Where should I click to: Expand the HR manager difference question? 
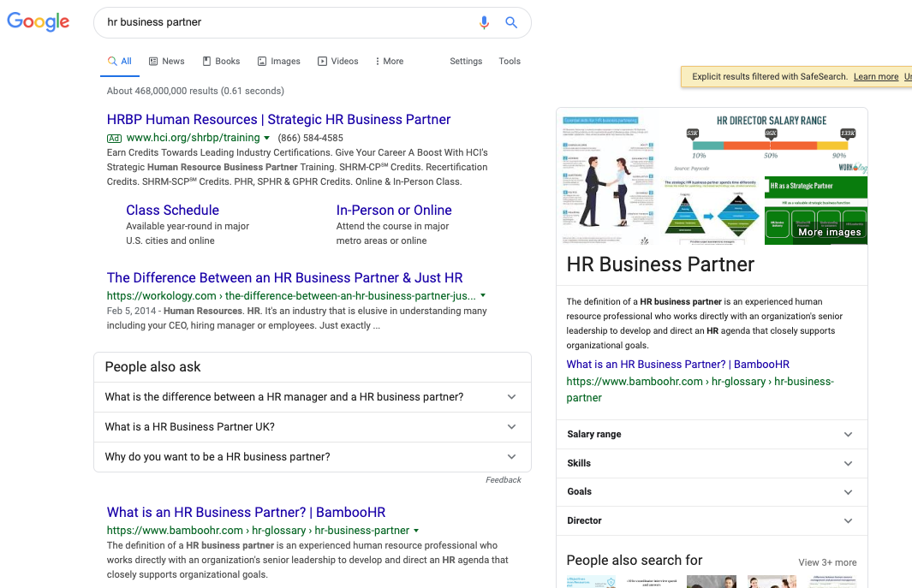(312, 397)
